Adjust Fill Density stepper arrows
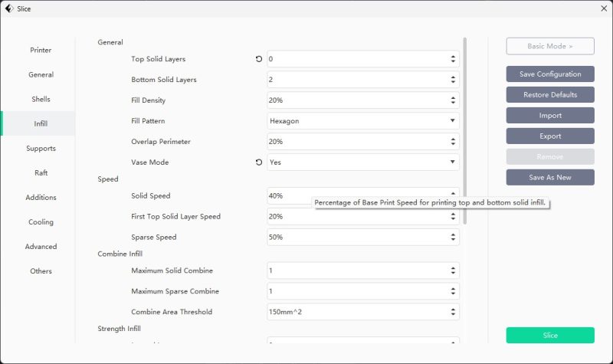The width and height of the screenshot is (613, 364). [x=452, y=100]
